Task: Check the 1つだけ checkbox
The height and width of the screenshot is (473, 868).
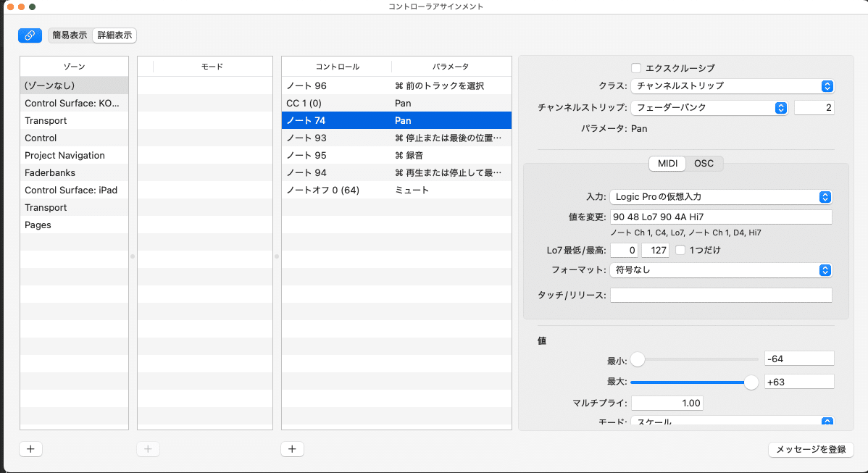Action: 679,250
